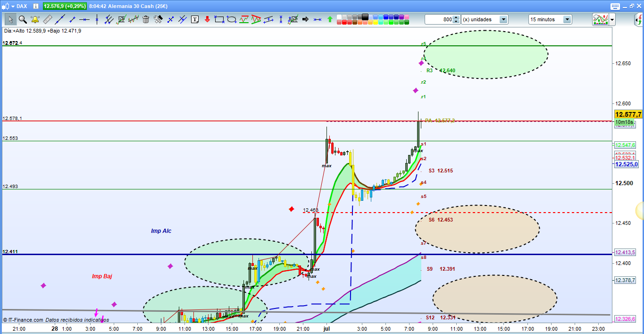Open the alert bell tool

[35, 19]
